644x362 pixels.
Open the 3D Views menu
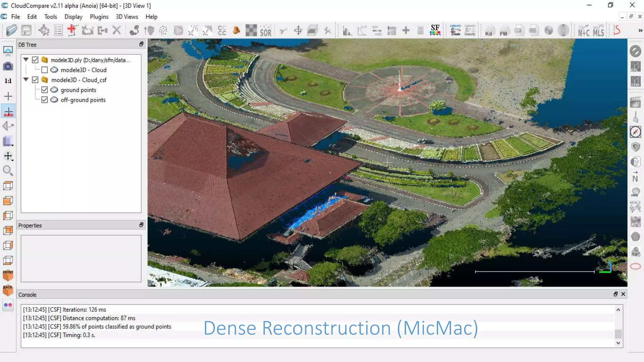pos(127,17)
